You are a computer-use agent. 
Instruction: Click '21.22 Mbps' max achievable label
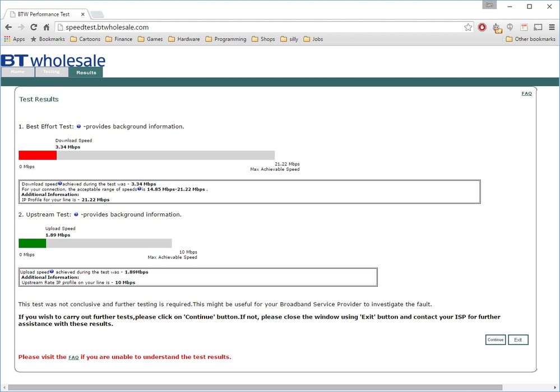[x=287, y=164]
